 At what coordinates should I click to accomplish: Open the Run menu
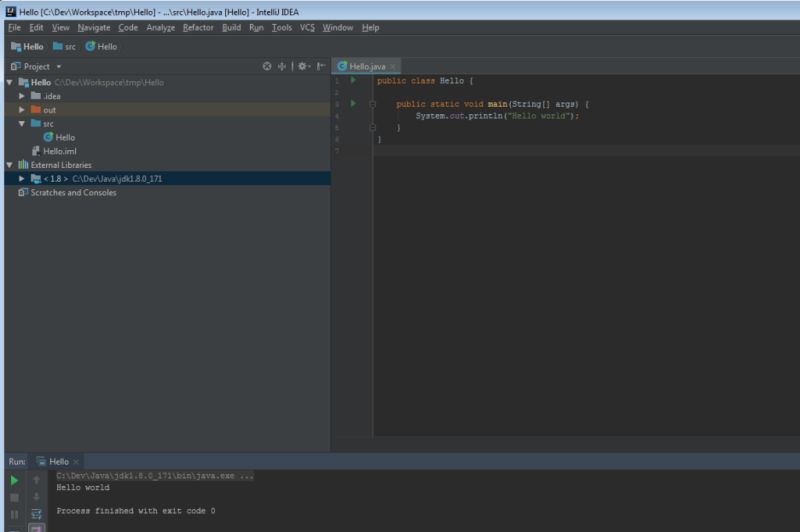click(x=256, y=28)
